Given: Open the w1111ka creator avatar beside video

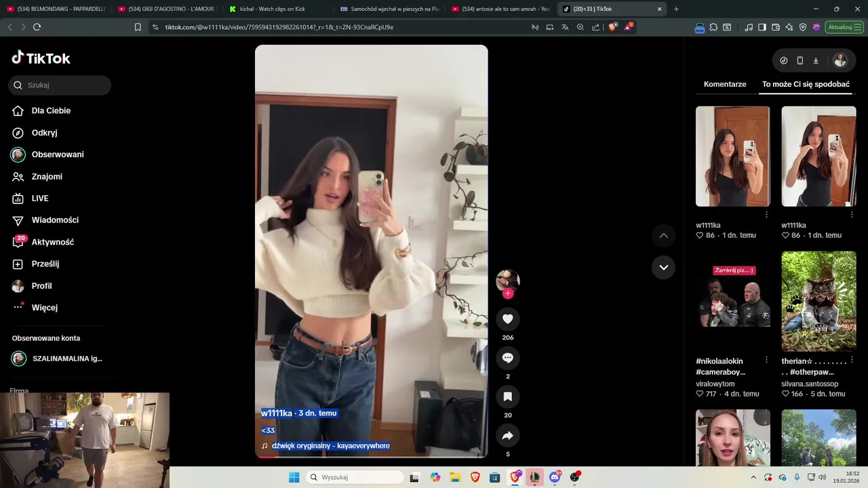Looking at the screenshot, I should 508,279.
